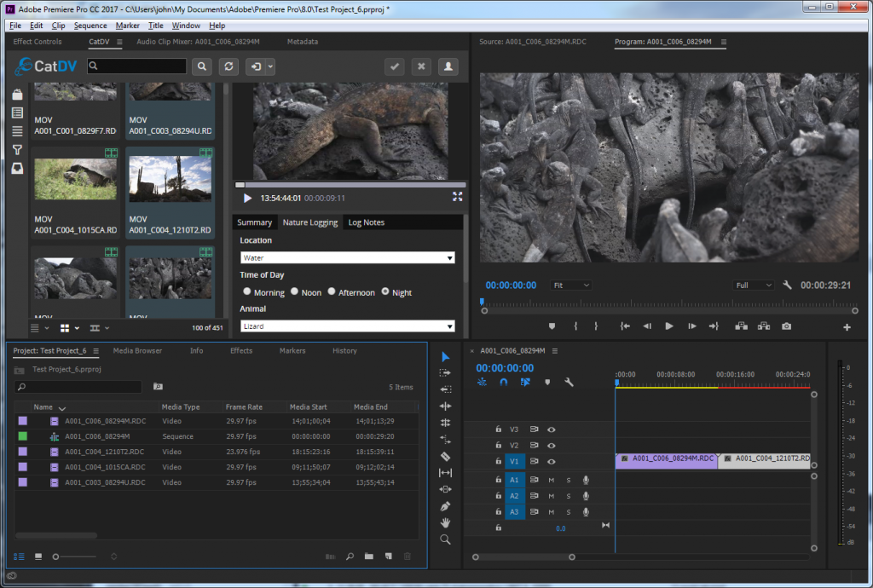Screen dimensions: 873x588
Task: Open the Program monitor panel menu
Action: pyautogui.click(x=723, y=42)
